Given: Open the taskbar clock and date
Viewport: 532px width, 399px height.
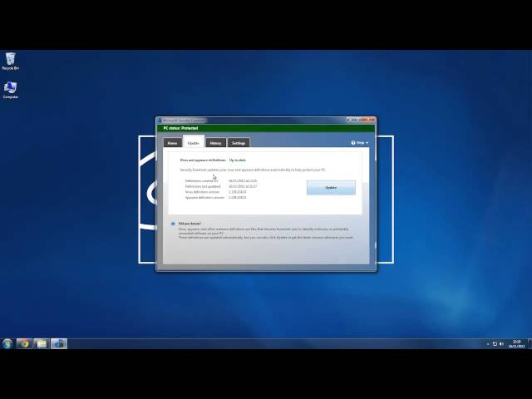Looking at the screenshot, I should 516,343.
